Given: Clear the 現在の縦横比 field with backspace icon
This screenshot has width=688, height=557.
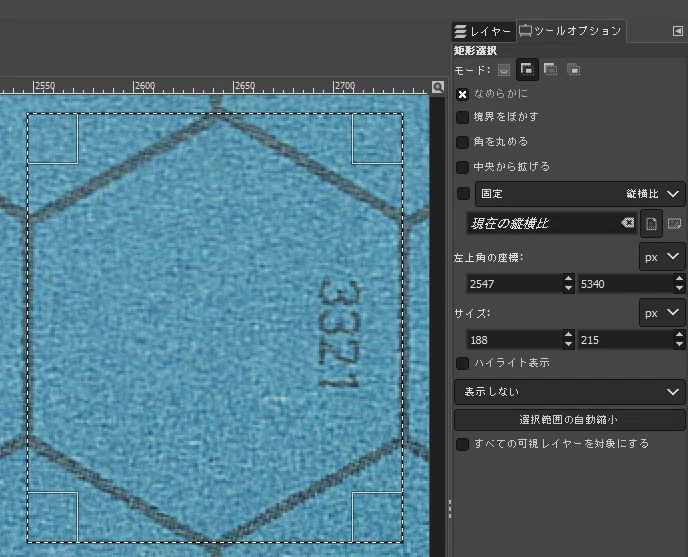Looking at the screenshot, I should pyautogui.click(x=627, y=223).
